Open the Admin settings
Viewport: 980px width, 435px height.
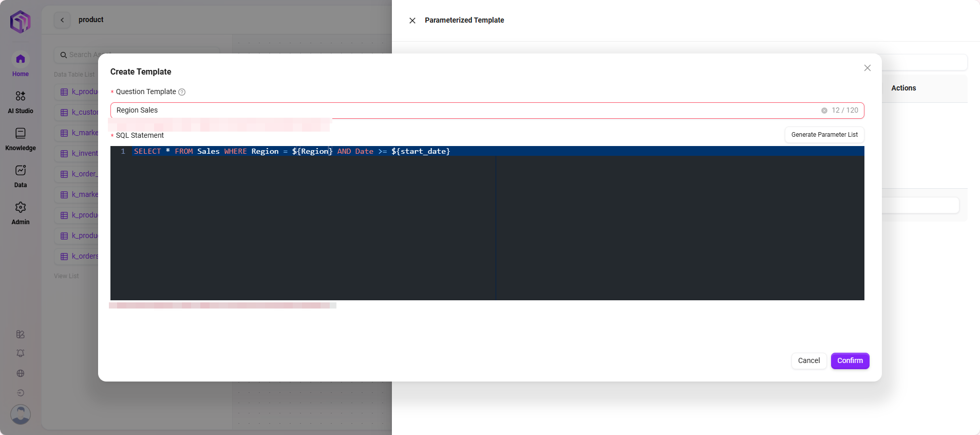(x=21, y=213)
